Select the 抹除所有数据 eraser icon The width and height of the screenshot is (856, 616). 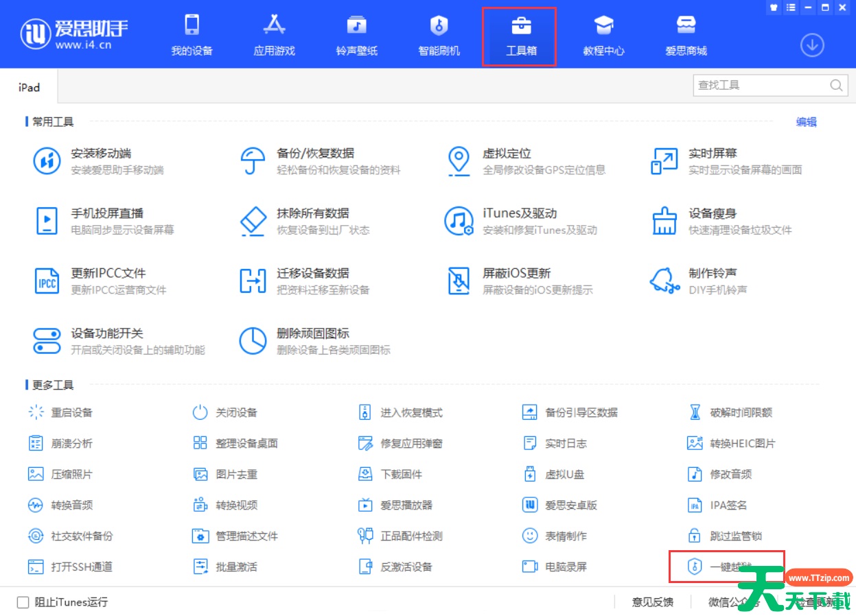pyautogui.click(x=253, y=221)
